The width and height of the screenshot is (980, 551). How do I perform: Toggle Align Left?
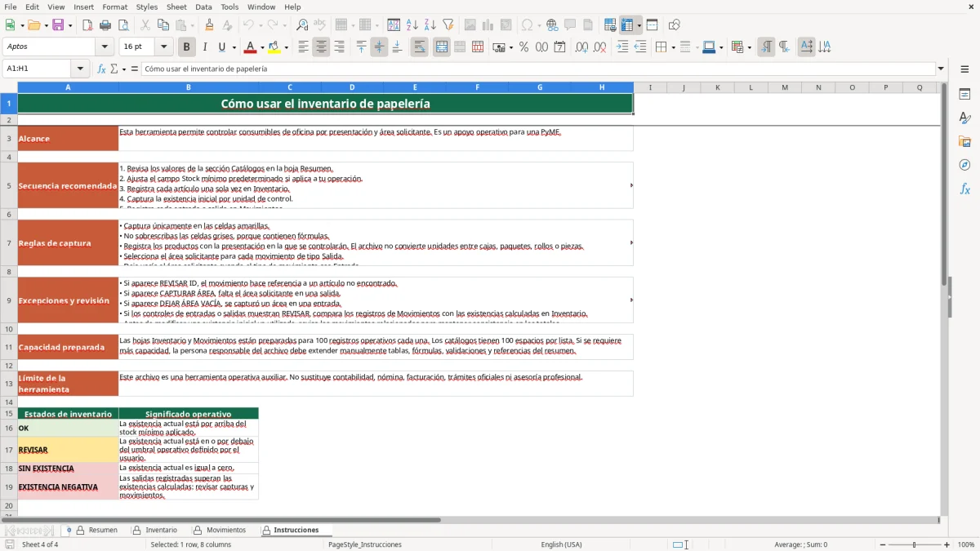tap(303, 47)
